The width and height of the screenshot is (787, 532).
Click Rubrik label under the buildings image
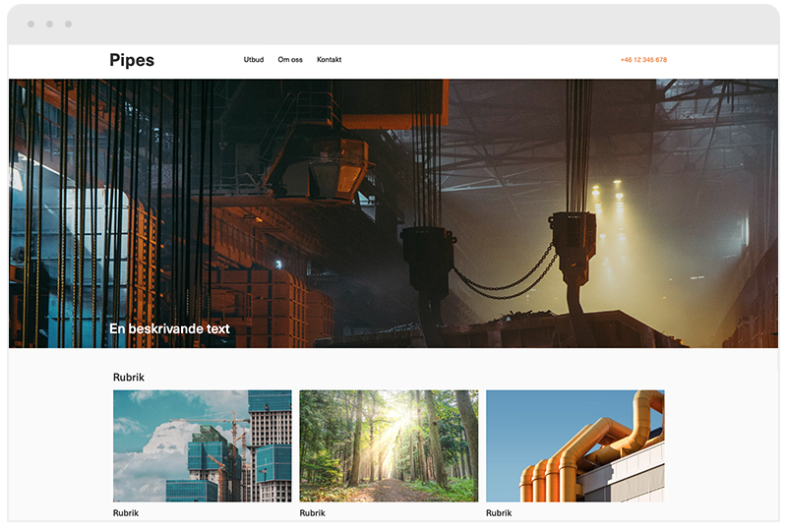point(126,513)
